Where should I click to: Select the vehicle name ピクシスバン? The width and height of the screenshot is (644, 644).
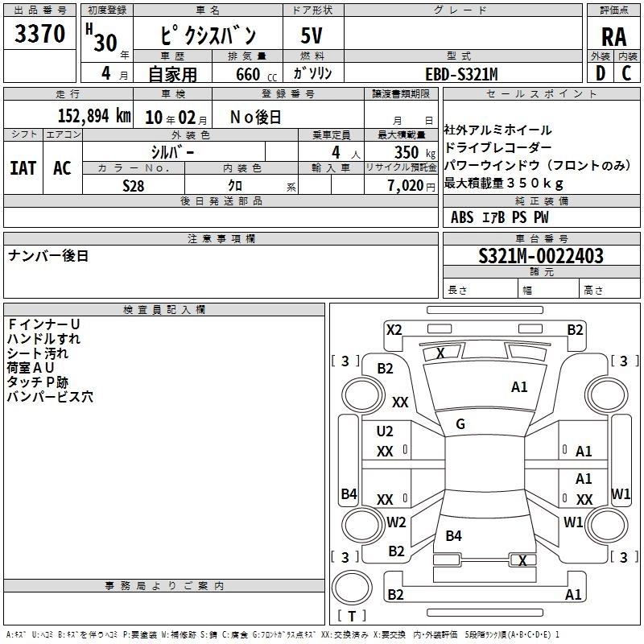point(208,35)
